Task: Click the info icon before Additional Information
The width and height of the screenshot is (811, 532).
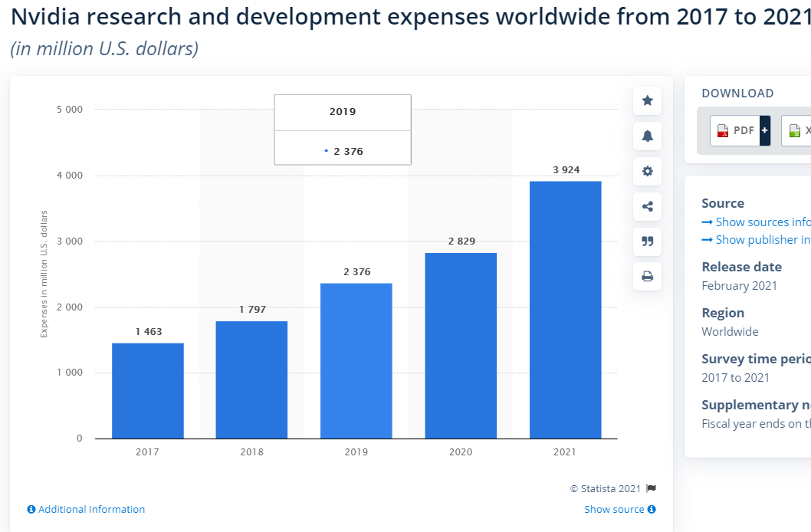Action: [x=31, y=509]
